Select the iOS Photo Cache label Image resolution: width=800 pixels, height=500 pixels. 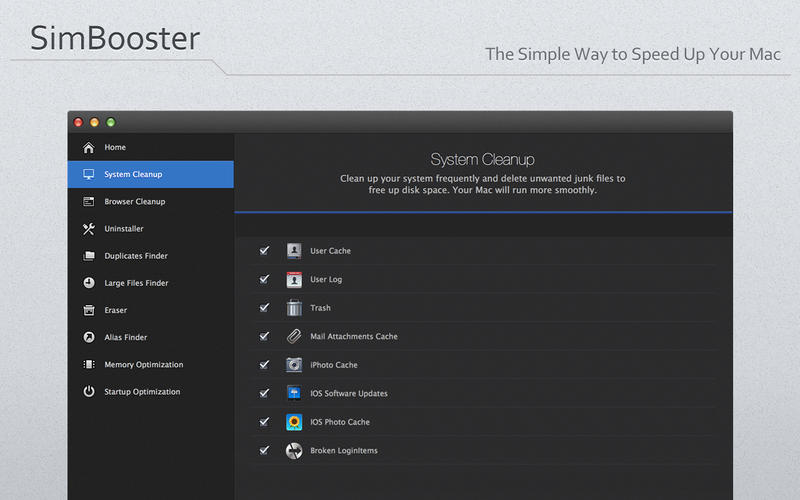click(340, 422)
